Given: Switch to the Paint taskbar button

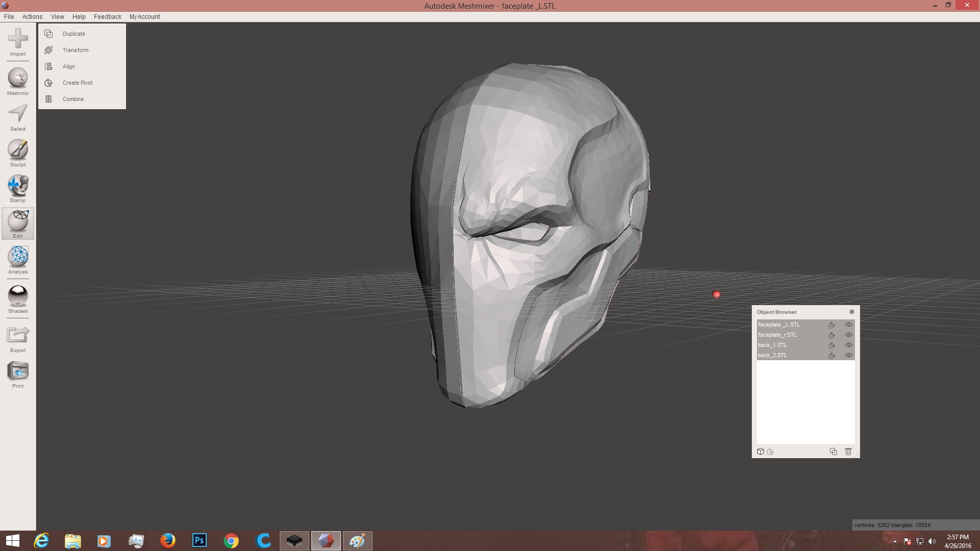Looking at the screenshot, I should click(x=358, y=541).
